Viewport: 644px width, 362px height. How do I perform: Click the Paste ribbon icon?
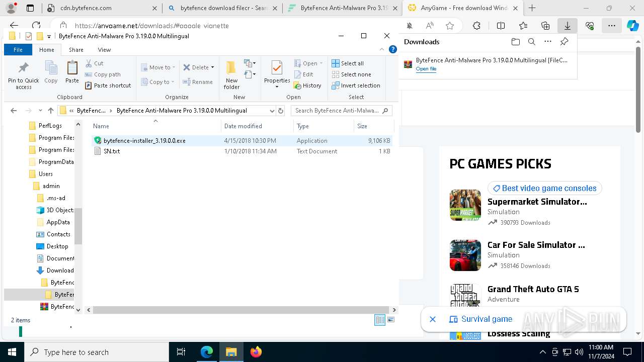point(72,72)
